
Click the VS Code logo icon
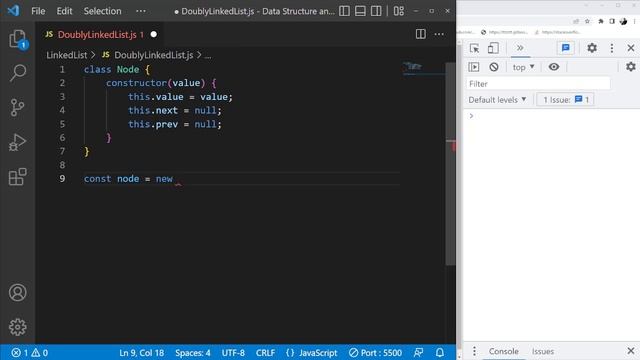click(x=13, y=11)
